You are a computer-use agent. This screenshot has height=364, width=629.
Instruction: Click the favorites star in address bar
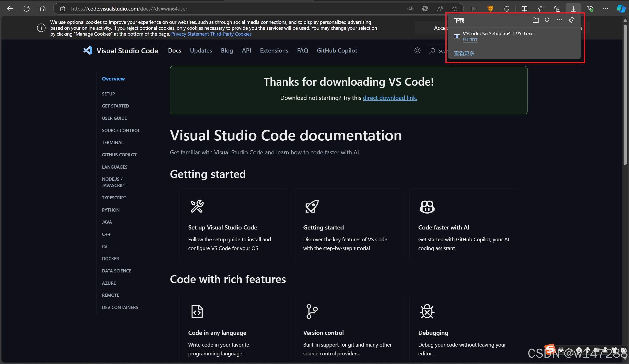pyautogui.click(x=454, y=9)
